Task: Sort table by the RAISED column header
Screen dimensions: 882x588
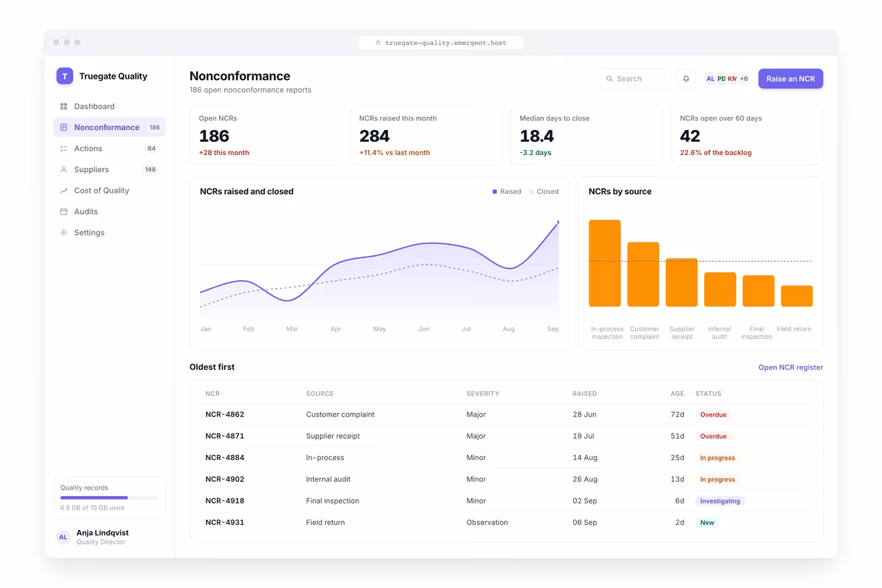Action: [585, 394]
